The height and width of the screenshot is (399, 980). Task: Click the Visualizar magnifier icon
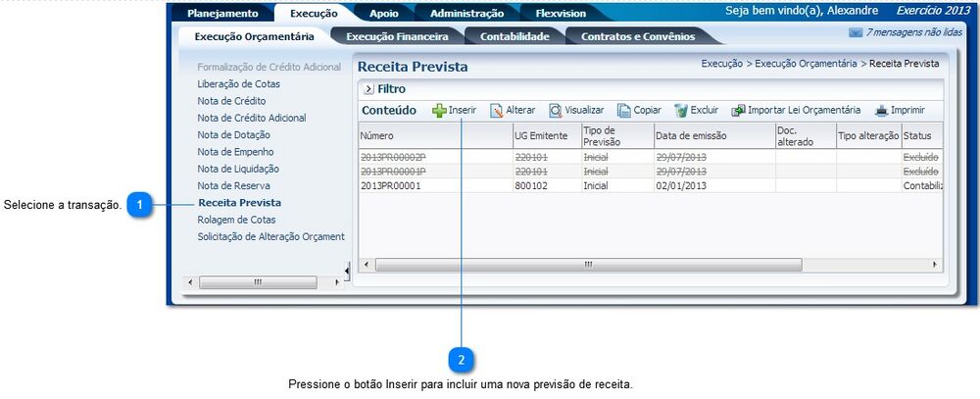coord(555,111)
